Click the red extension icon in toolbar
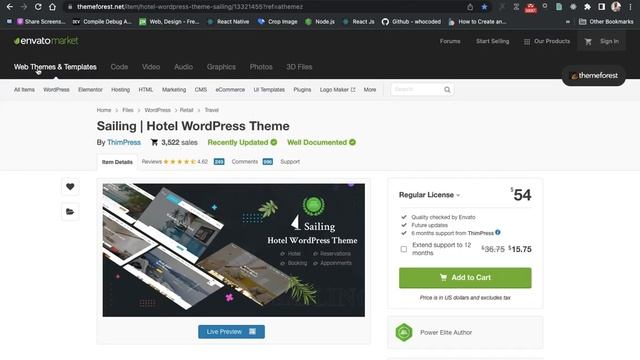Screen dimensions: 640x360 click(x=531, y=7)
